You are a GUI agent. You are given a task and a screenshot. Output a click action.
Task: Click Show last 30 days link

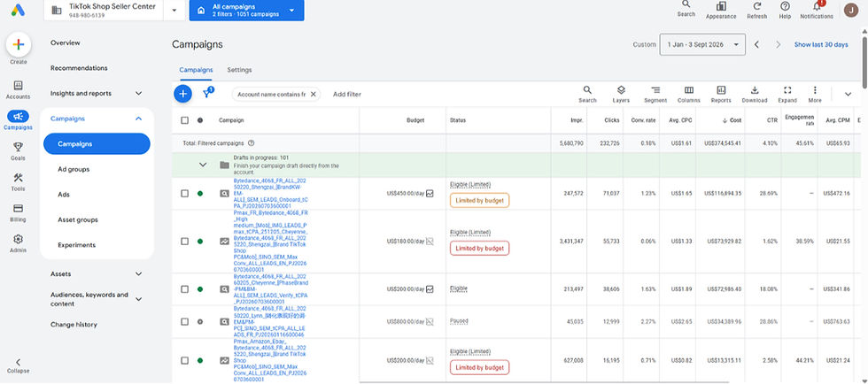[x=821, y=44]
